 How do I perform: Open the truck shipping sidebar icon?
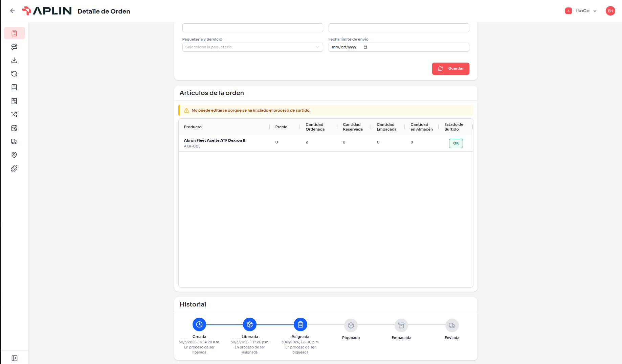14,141
